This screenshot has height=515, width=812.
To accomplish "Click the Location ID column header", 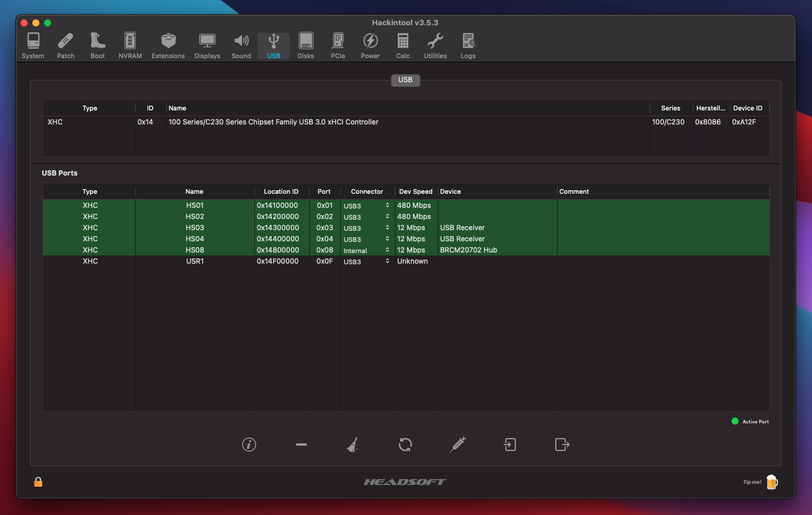I will 281,191.
